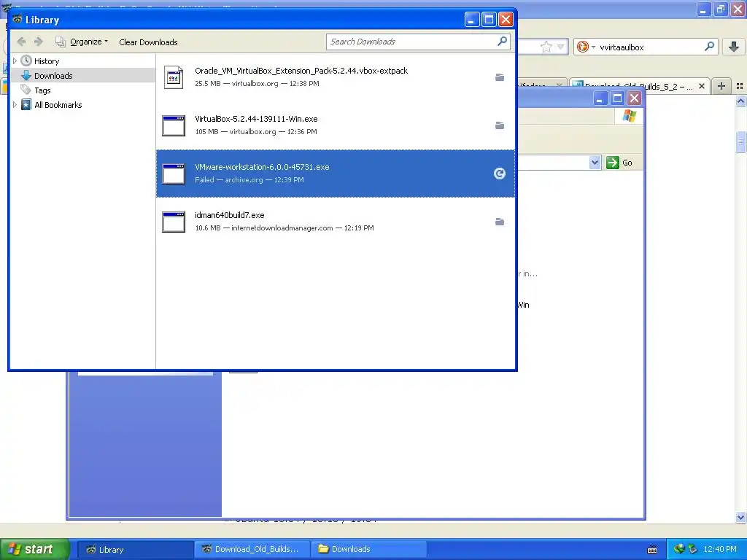The width and height of the screenshot is (747, 560).
Task: Click scroll down arrow of browser scrollbar
Action: [x=740, y=517]
